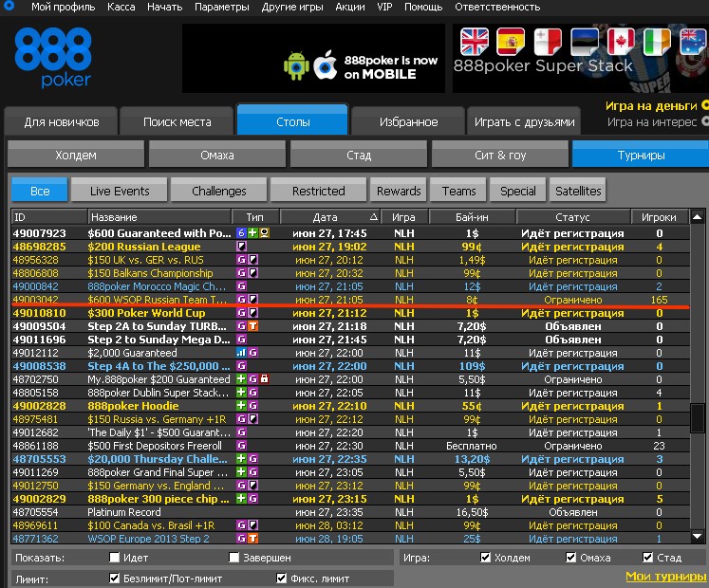The height and width of the screenshot is (588, 709).
Task: Click the chart icon on $2,000 Guaranteed row
Action: click(x=241, y=353)
